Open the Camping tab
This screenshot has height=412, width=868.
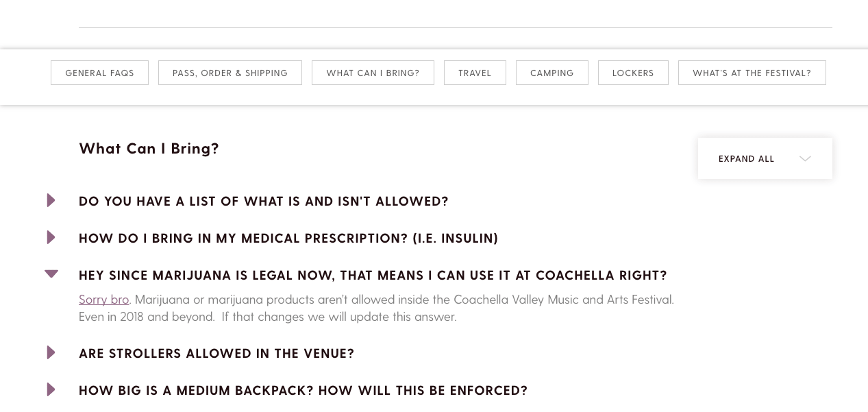552,73
